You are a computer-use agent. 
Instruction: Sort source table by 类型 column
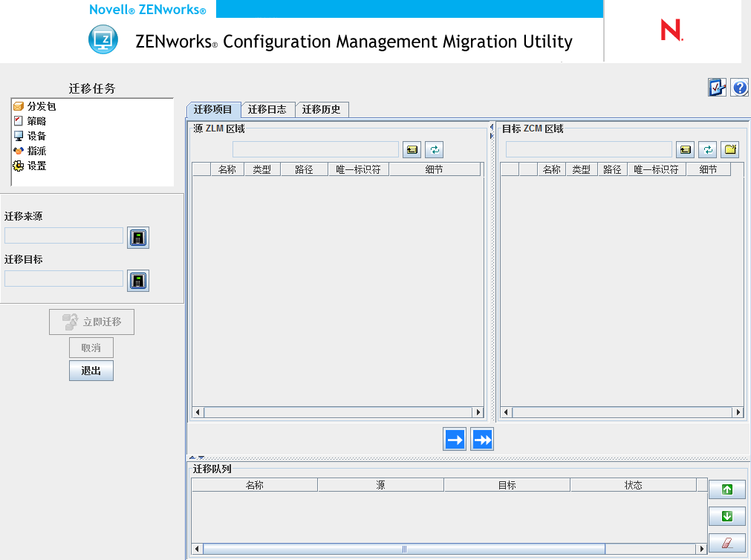point(262,169)
